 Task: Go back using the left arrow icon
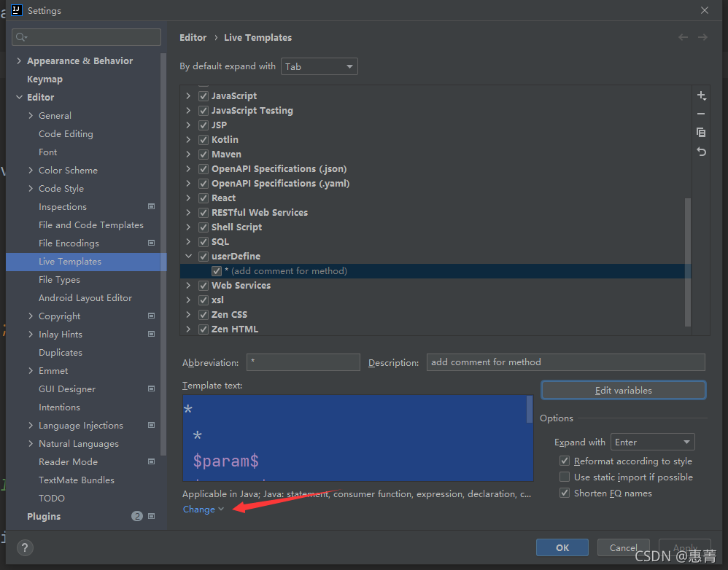pyautogui.click(x=683, y=37)
